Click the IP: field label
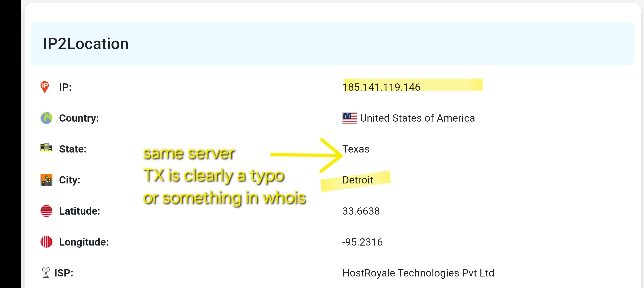The height and width of the screenshot is (288, 644). (65, 87)
